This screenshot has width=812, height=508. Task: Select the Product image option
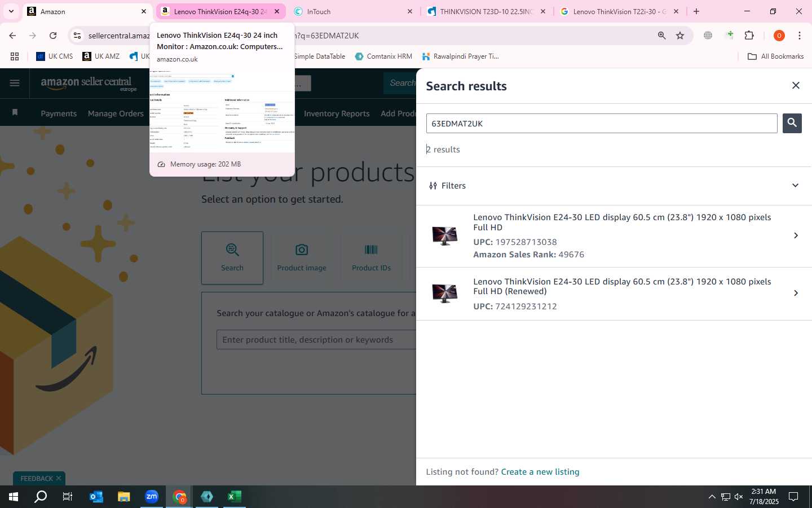click(302, 257)
